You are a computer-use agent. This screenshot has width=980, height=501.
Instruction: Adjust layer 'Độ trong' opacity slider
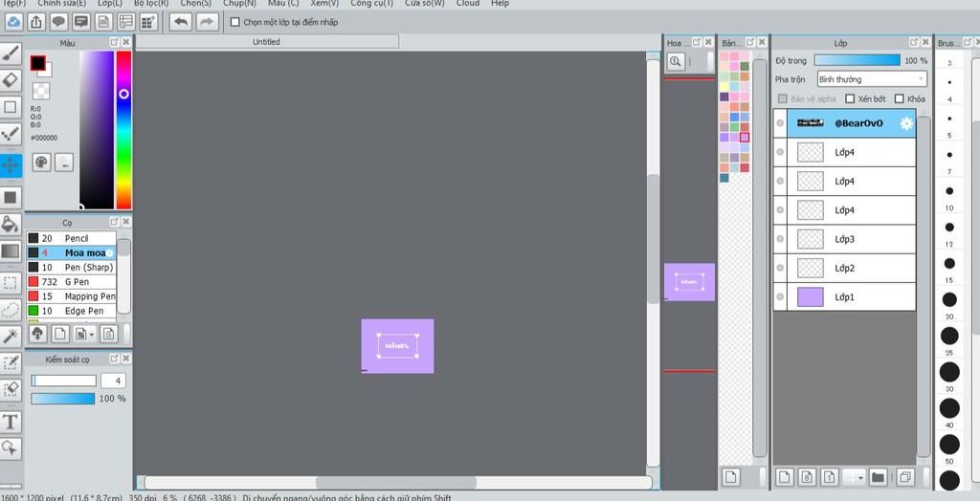tap(857, 60)
